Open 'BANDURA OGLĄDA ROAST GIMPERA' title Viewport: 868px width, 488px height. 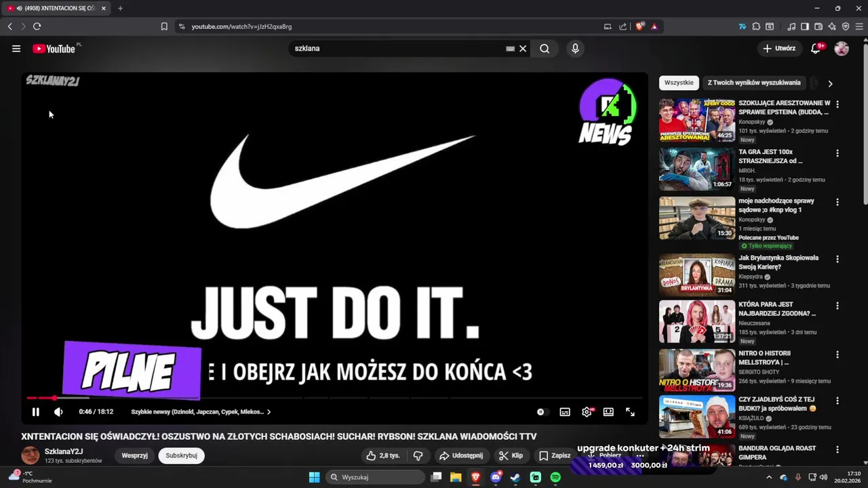(x=776, y=453)
